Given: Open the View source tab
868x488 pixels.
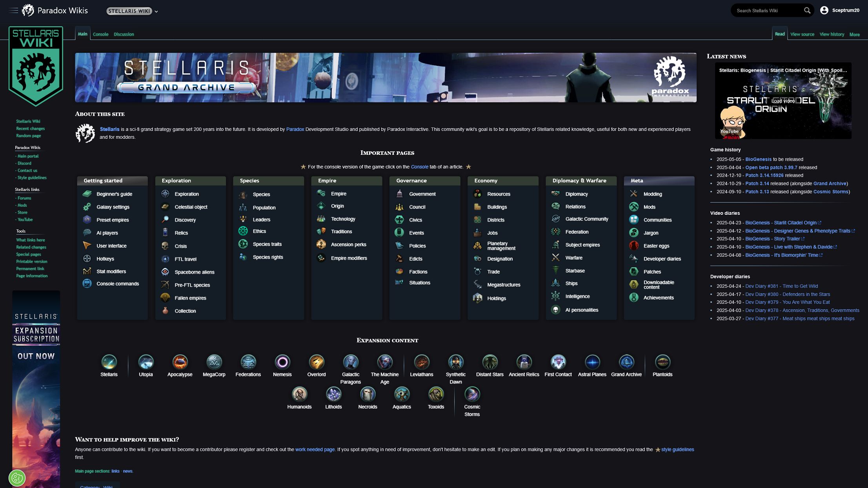Looking at the screenshot, I should pyautogui.click(x=802, y=34).
